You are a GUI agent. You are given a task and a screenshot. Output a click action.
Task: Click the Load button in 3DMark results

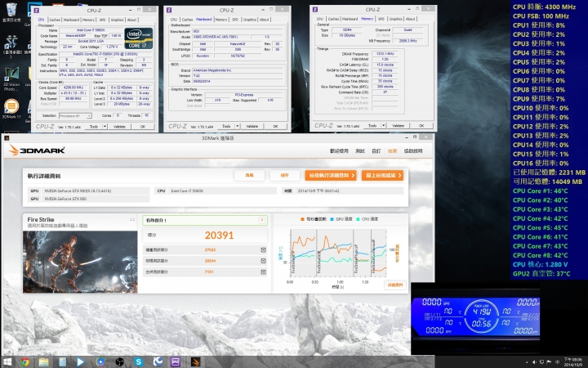[249, 175]
